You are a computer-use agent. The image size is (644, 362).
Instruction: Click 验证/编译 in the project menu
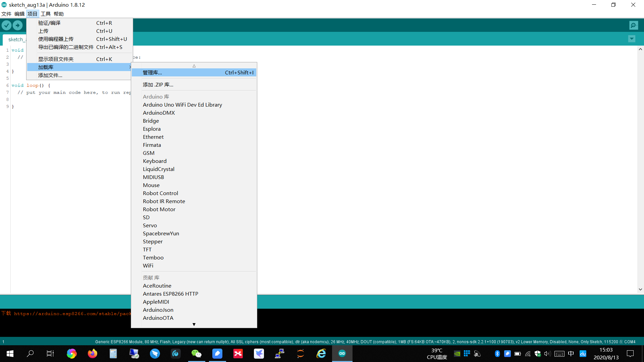pos(49,23)
